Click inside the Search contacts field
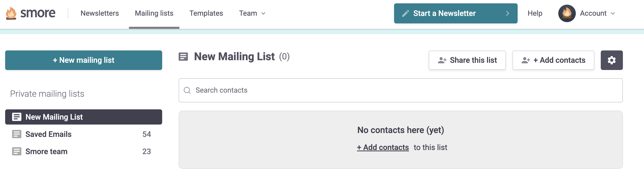644x176 pixels. [x=257, y=90]
